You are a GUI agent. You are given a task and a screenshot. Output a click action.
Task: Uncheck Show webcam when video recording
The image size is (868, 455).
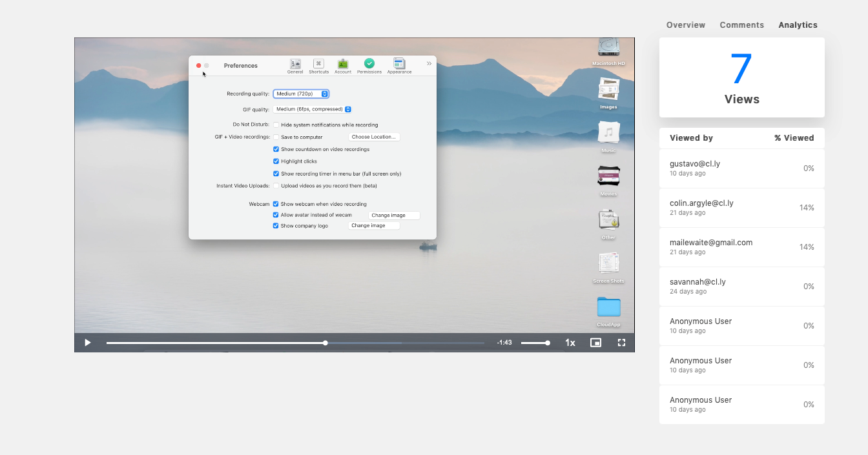(276, 204)
